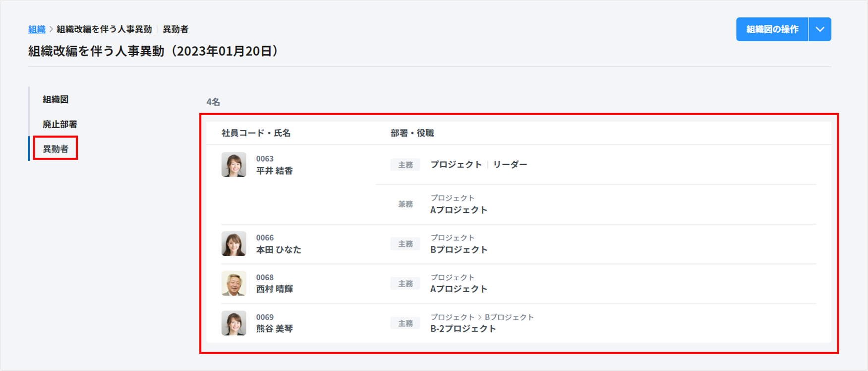
Task: Select employee name 平井 結香
Action: 274,171
